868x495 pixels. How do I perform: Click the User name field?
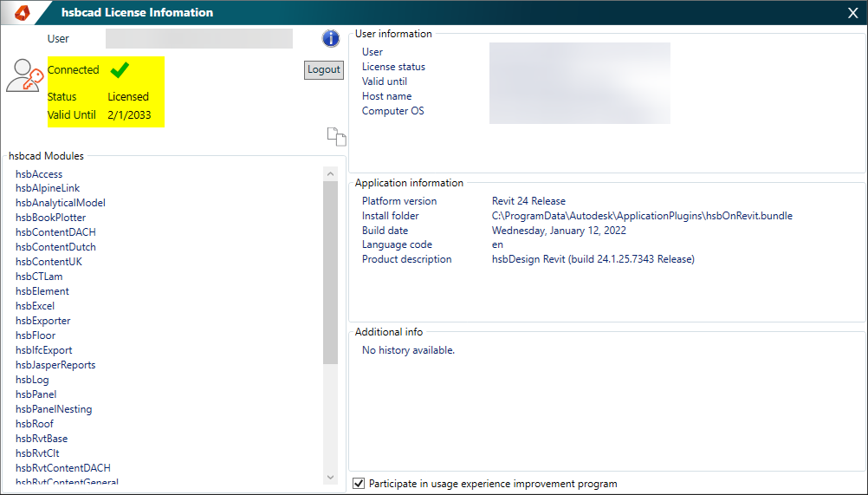[x=199, y=39]
